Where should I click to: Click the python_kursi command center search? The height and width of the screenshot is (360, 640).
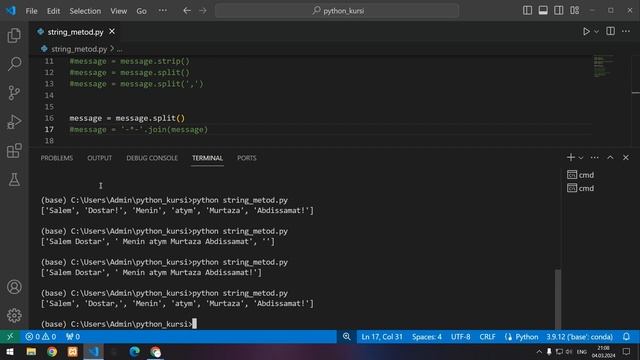pos(337,11)
